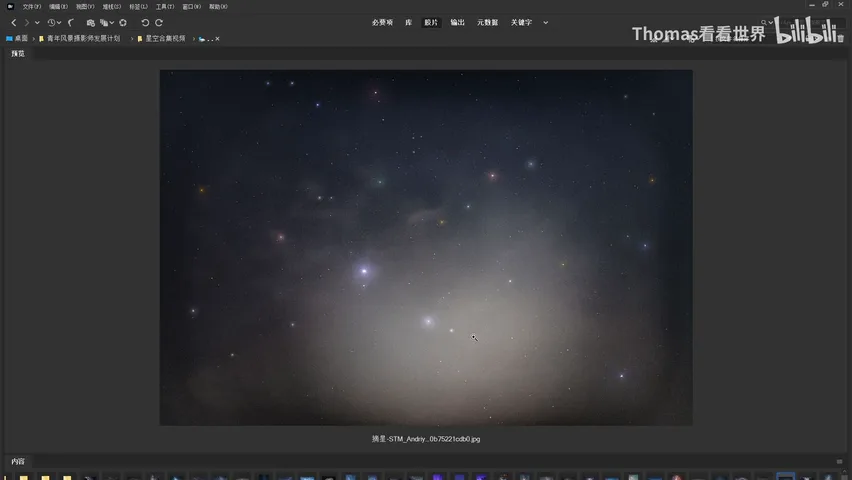Open the 视图 menu
Screen dimensions: 852x480
pos(85,7)
